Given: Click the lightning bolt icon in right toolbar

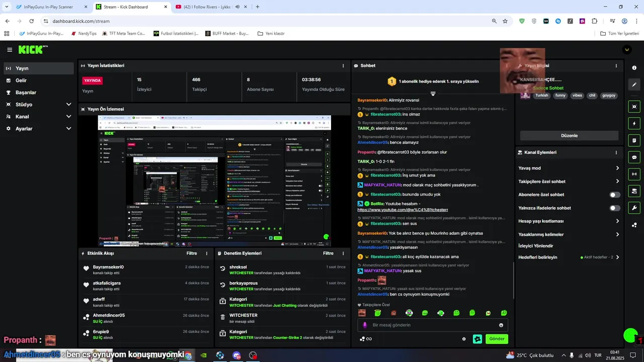Looking at the screenshot, I should pyautogui.click(x=634, y=123).
